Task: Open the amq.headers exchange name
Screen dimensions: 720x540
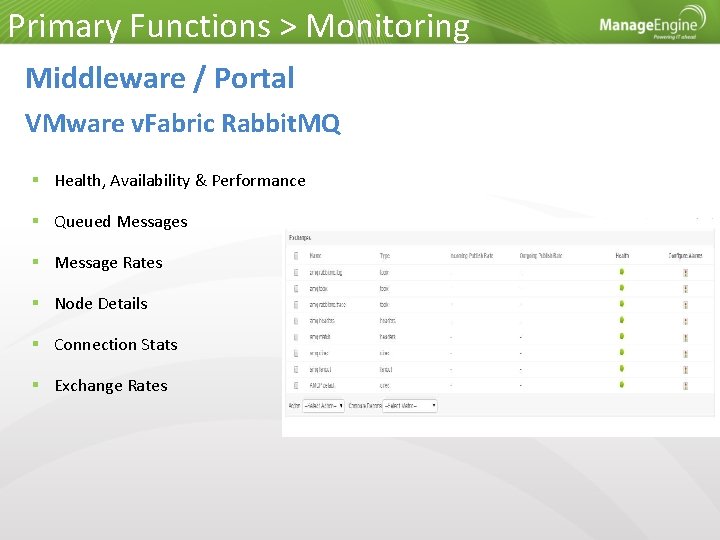Action: click(x=322, y=321)
